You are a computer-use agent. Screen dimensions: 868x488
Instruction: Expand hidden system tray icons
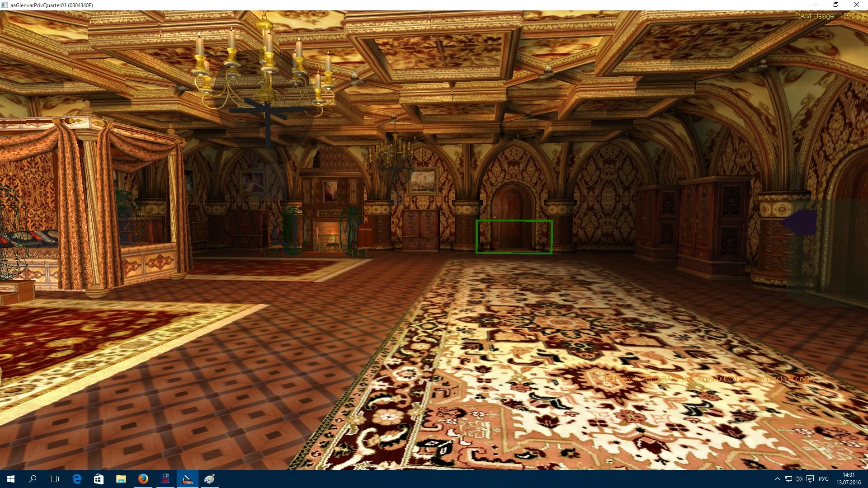coord(777,479)
